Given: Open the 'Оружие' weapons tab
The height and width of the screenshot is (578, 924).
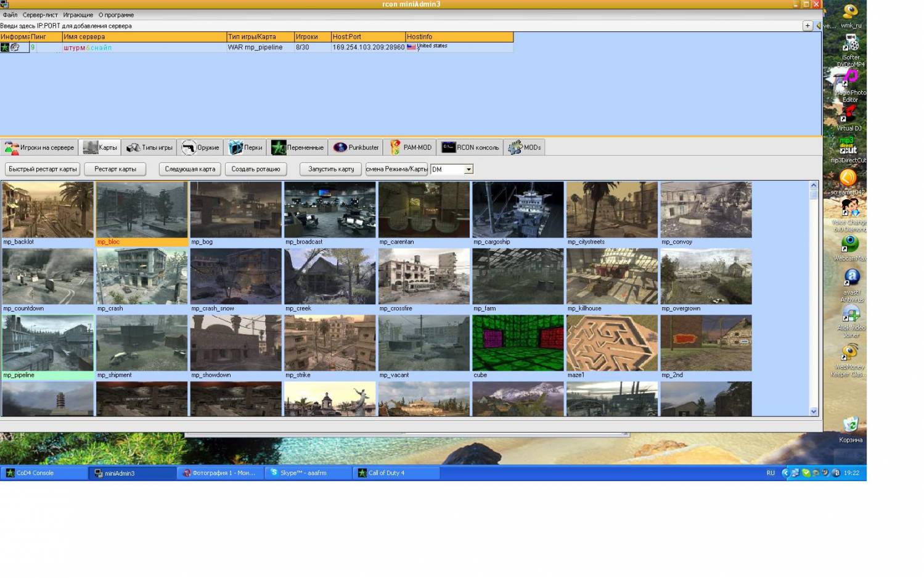Looking at the screenshot, I should point(200,147).
